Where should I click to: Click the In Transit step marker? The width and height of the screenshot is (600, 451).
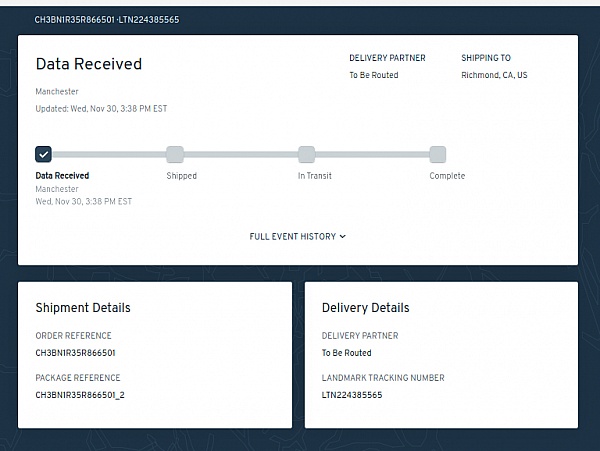point(307,155)
